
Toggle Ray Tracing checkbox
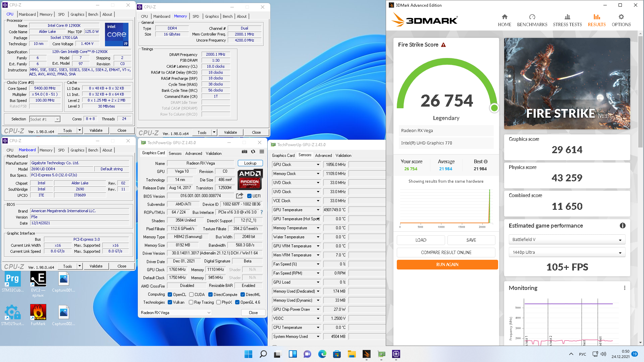(191, 302)
